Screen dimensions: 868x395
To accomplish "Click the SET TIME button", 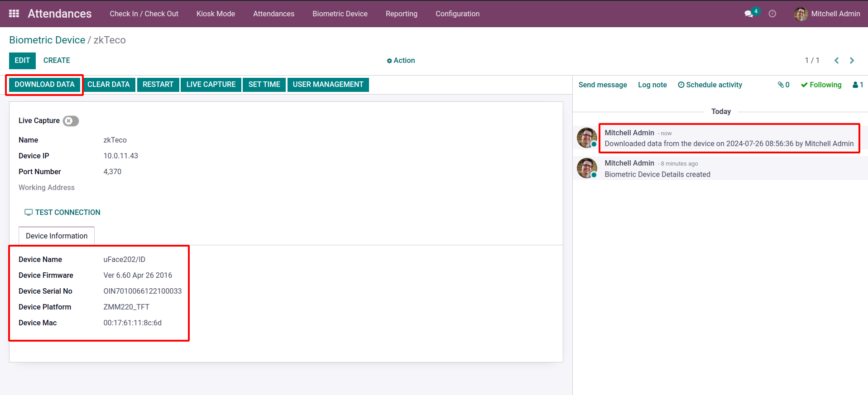I will [264, 85].
